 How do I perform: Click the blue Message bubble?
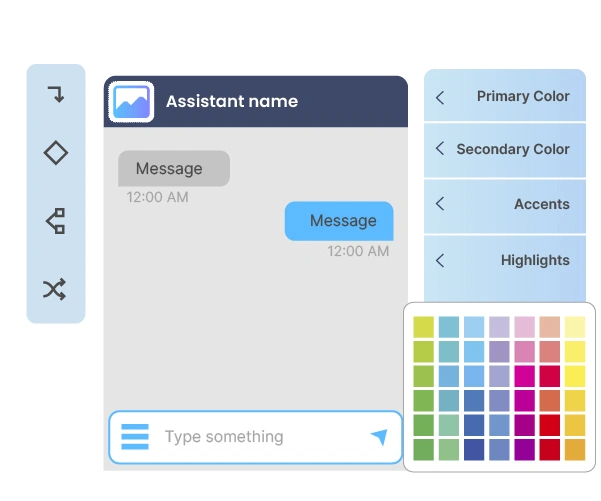tap(339, 221)
